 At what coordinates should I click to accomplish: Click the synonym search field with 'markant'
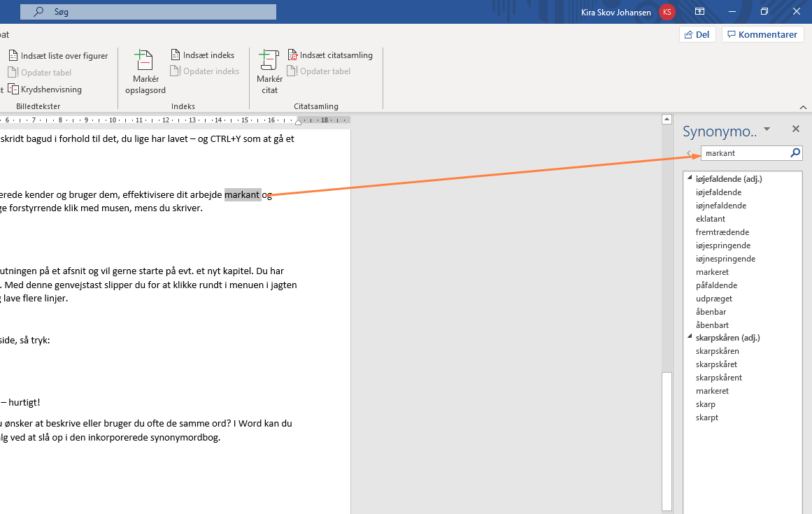(x=743, y=153)
